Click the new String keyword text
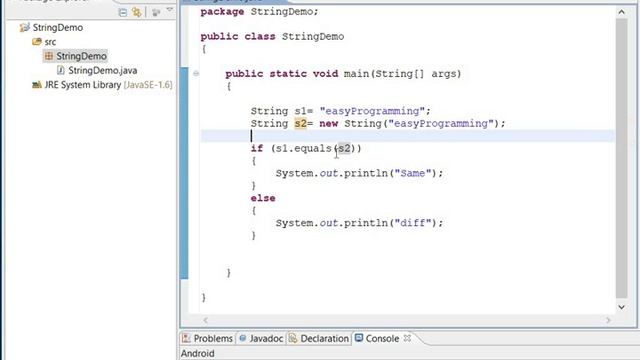 (x=350, y=123)
